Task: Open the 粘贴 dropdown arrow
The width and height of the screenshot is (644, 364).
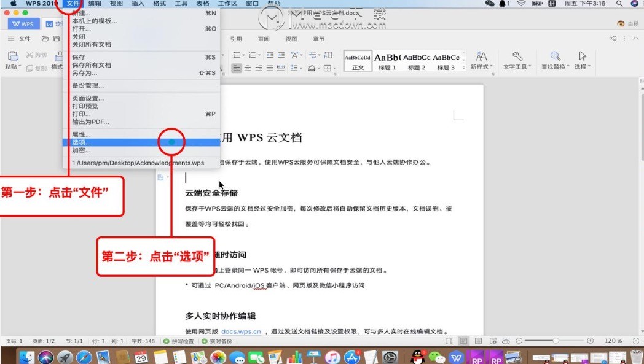Action: tap(20, 66)
